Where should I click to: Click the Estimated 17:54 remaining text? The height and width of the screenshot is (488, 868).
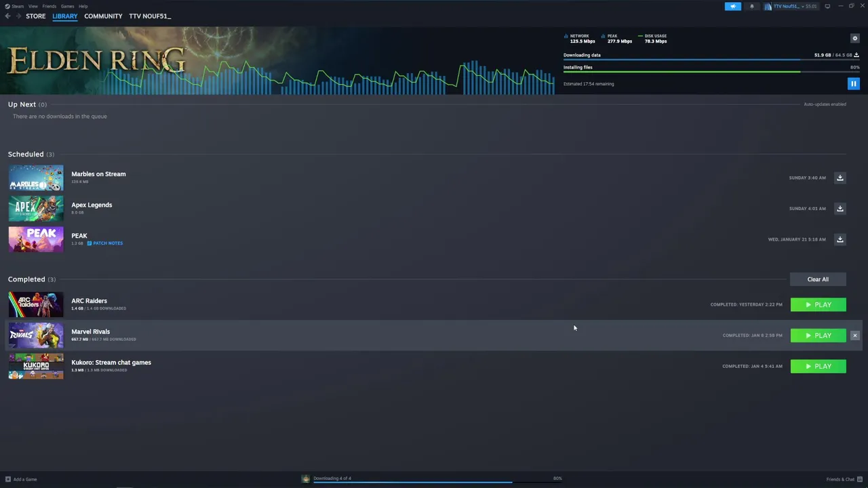pos(589,84)
